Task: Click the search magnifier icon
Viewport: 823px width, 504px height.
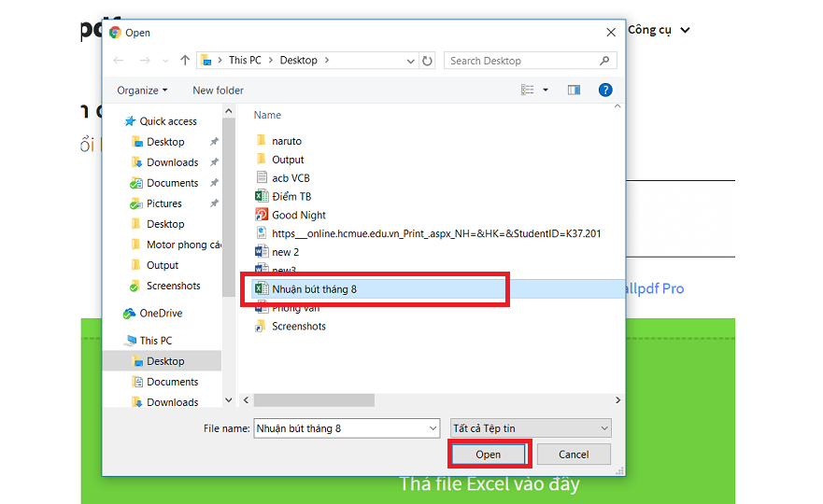Action: click(604, 61)
